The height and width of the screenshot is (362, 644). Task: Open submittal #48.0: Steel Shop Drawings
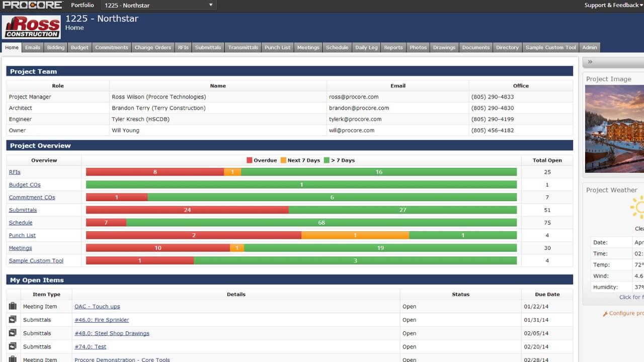tap(112, 333)
